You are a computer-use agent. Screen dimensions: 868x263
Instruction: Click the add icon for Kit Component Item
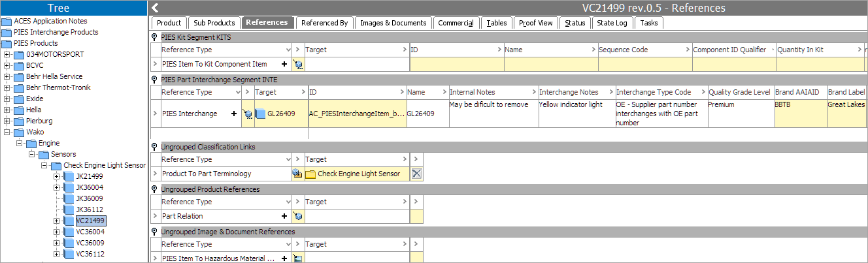(x=284, y=64)
